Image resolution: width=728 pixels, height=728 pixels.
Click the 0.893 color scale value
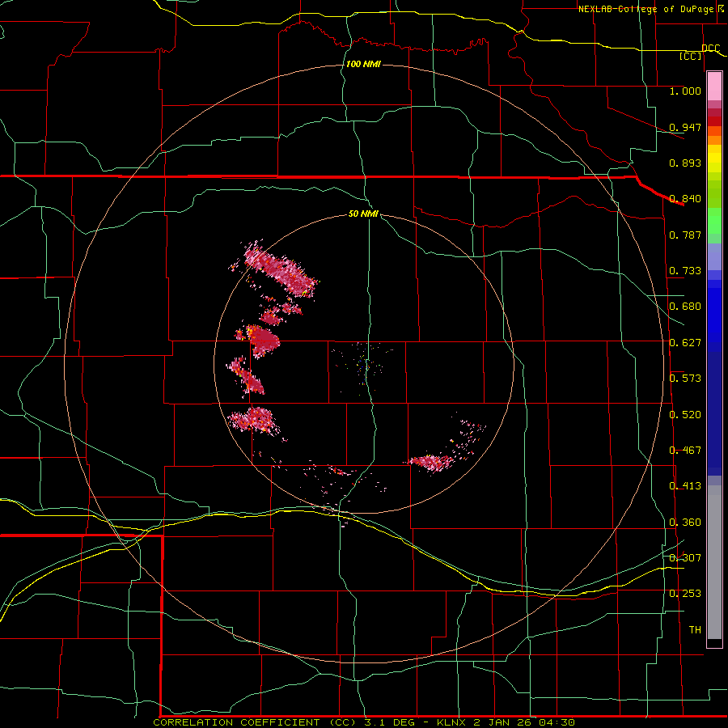(x=685, y=163)
